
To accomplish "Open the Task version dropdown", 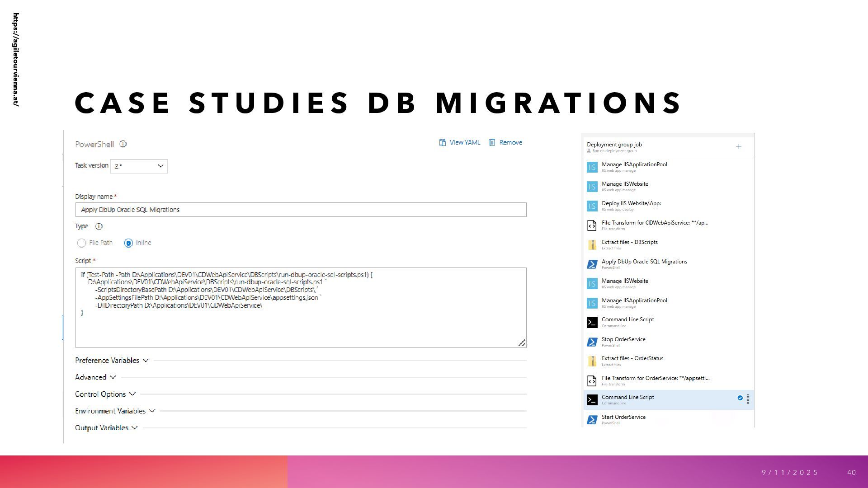I will pos(139,166).
